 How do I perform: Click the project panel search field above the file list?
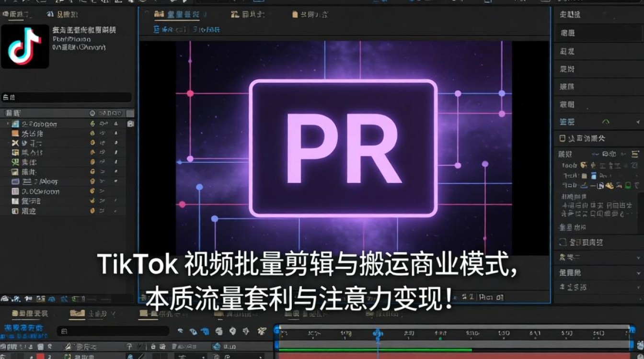(x=66, y=98)
